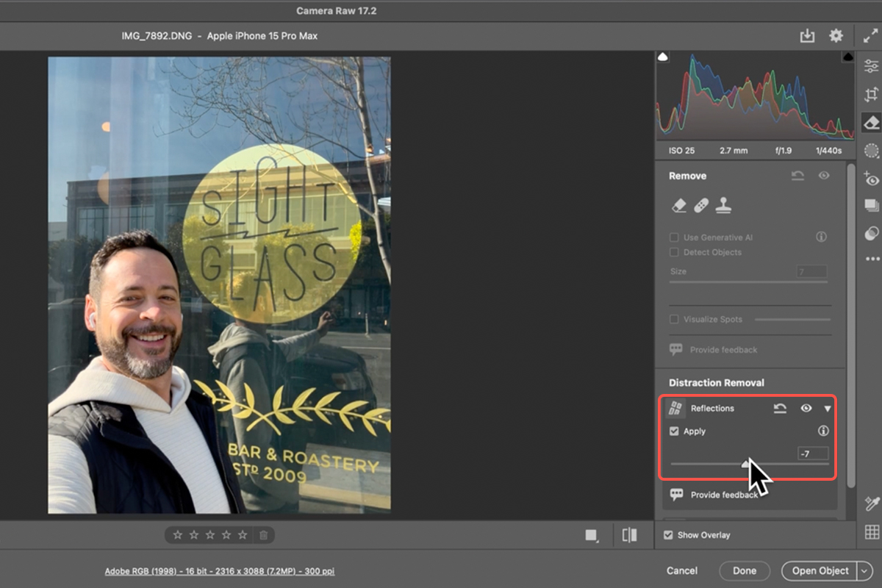Image resolution: width=882 pixels, height=588 pixels.
Task: Open workflow options link Adobe RGB
Action: 219,571
